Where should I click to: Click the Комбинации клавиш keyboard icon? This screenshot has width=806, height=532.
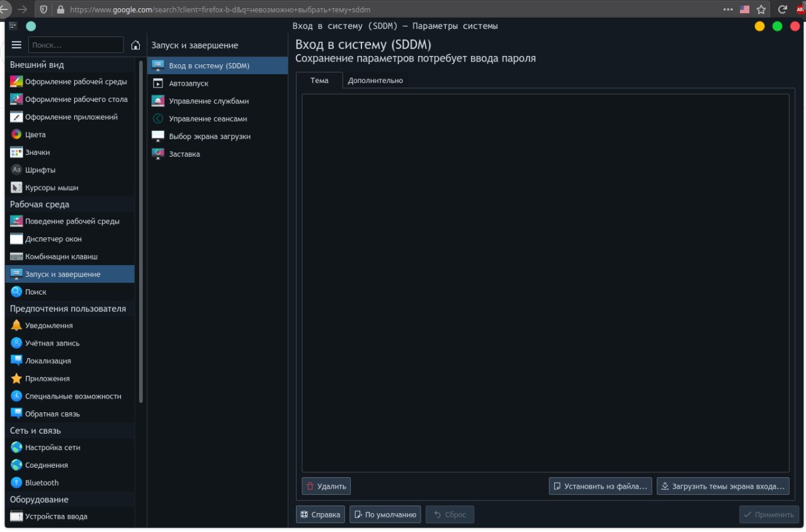click(16, 256)
